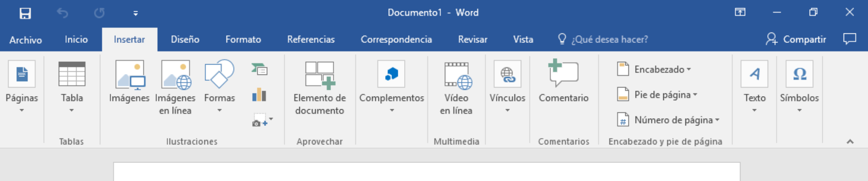Open Imágenes to insert picture
This screenshot has width=868, height=181.
[129, 74]
